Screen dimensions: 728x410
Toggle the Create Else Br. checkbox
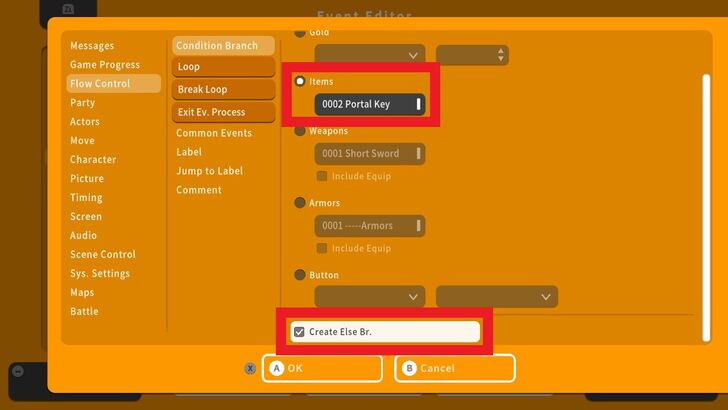coord(299,332)
